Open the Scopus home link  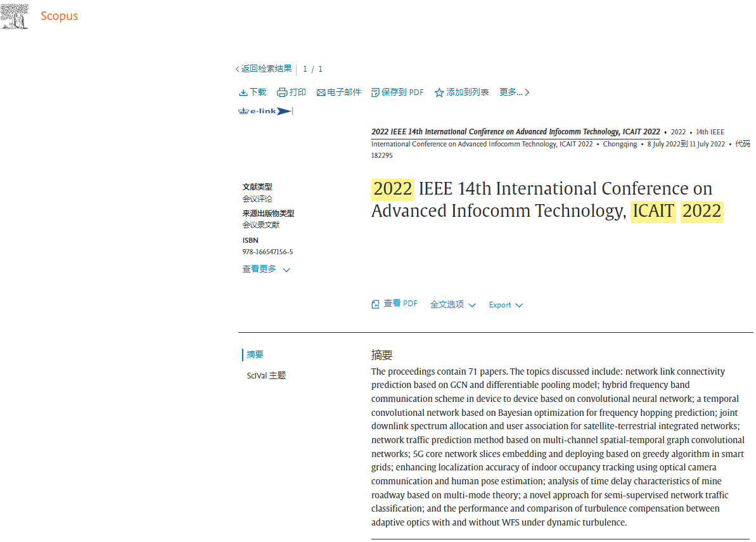[x=60, y=16]
